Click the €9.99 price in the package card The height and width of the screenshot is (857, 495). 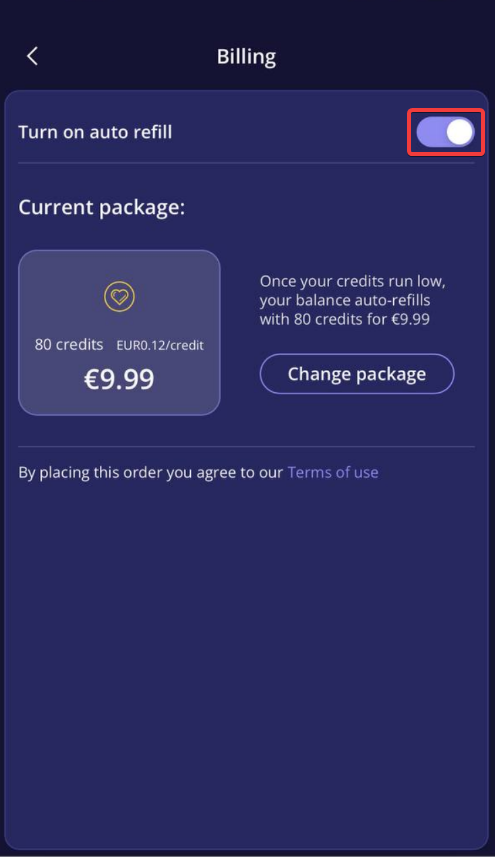point(119,378)
